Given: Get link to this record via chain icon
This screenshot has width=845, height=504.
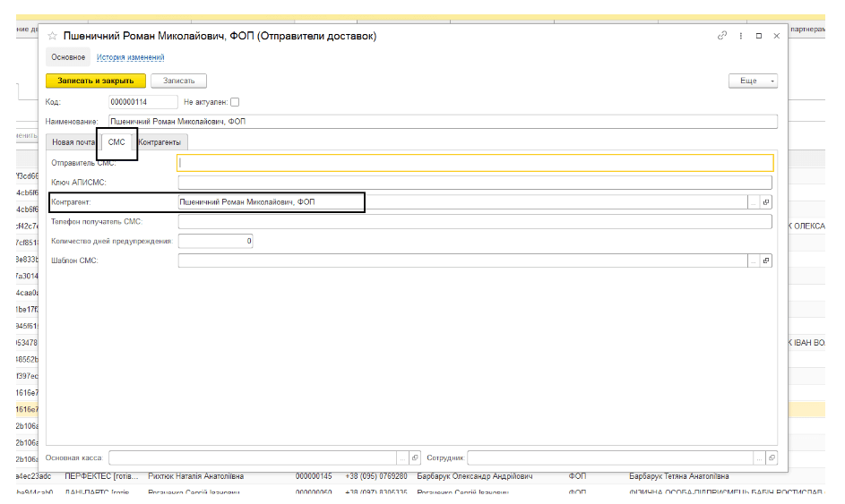Looking at the screenshot, I should 722,36.
